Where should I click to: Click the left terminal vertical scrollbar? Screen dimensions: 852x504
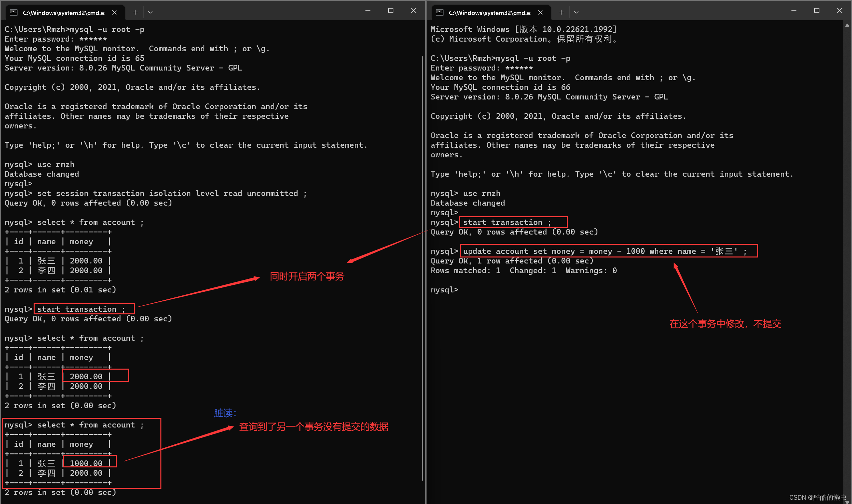(x=422, y=268)
